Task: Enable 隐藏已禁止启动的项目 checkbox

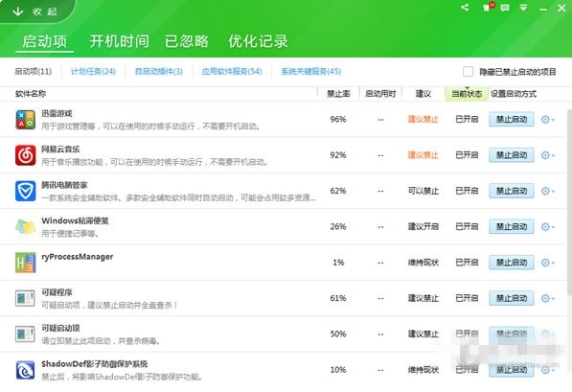Action: [x=468, y=72]
